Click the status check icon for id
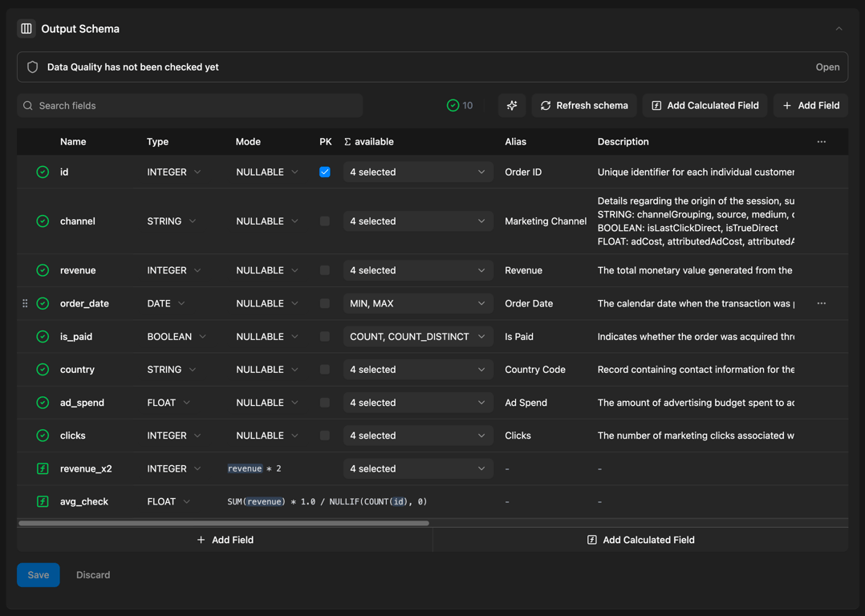 [43, 172]
